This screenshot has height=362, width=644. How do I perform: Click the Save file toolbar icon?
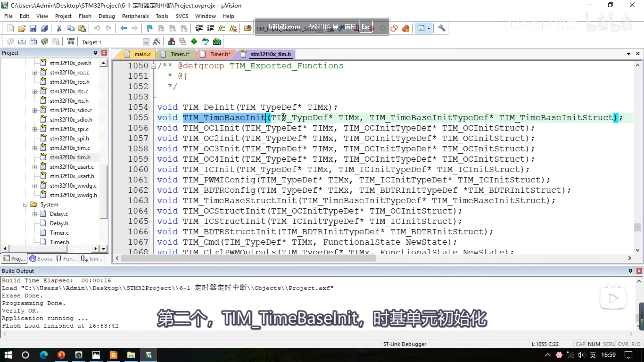tap(33, 28)
